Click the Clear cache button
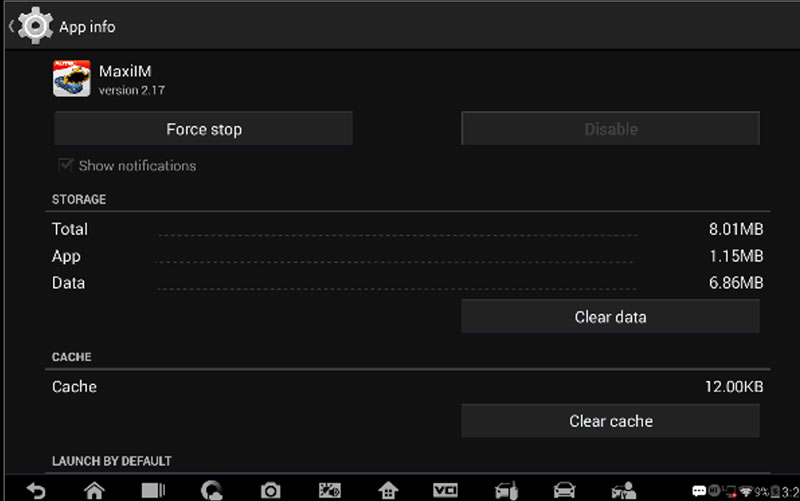This screenshot has width=800, height=501. click(x=610, y=421)
